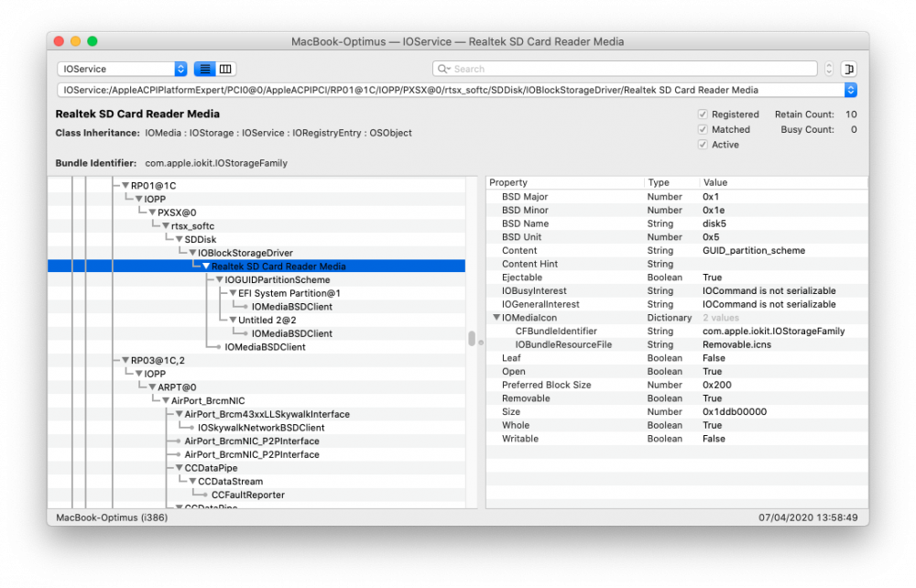Select the CCFaultReporter tree row
Image resolution: width=916 pixels, height=588 pixels.
pyautogui.click(x=256, y=495)
